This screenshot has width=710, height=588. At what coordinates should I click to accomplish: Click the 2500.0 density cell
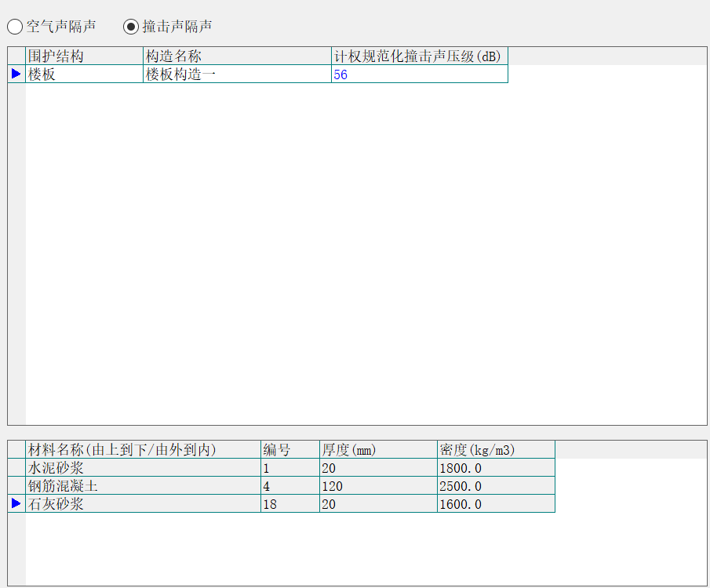coord(496,486)
